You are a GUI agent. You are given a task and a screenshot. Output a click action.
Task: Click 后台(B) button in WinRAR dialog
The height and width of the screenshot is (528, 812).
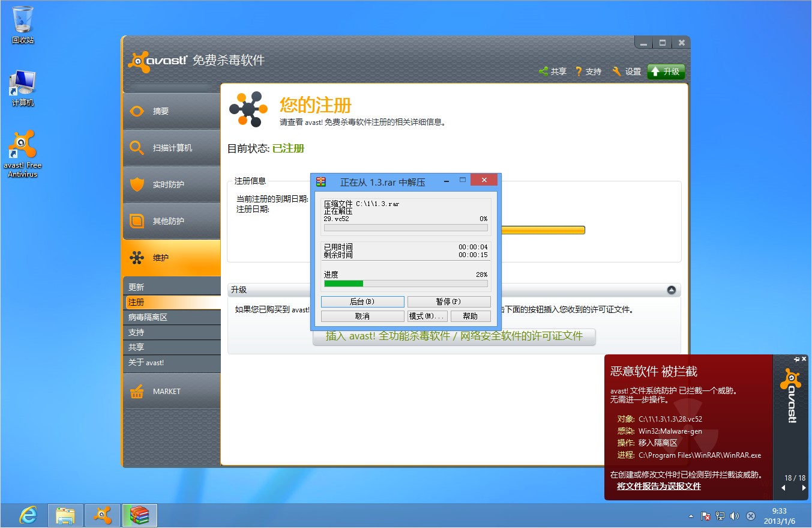point(362,302)
